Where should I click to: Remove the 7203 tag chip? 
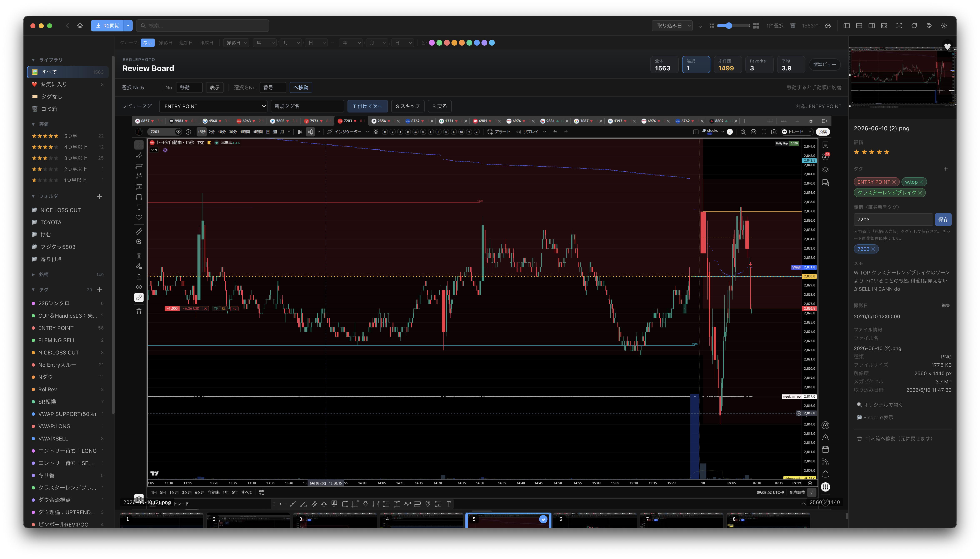pyautogui.click(x=873, y=249)
